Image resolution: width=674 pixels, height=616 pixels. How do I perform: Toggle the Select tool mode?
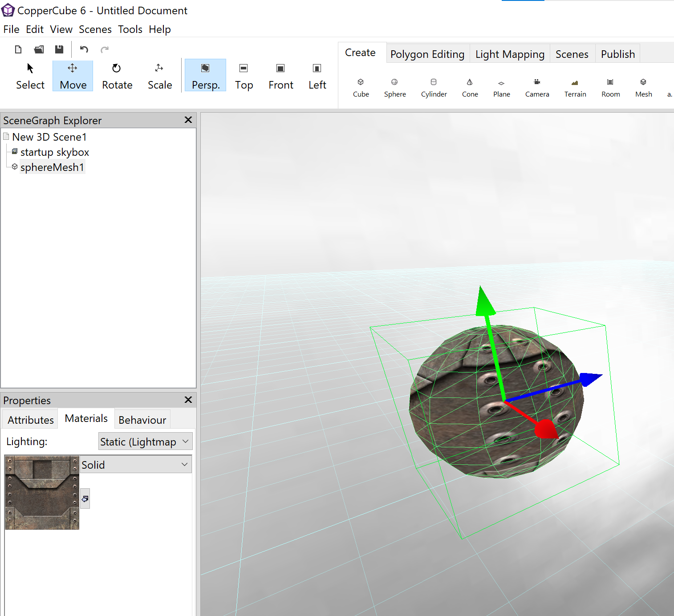(x=30, y=76)
